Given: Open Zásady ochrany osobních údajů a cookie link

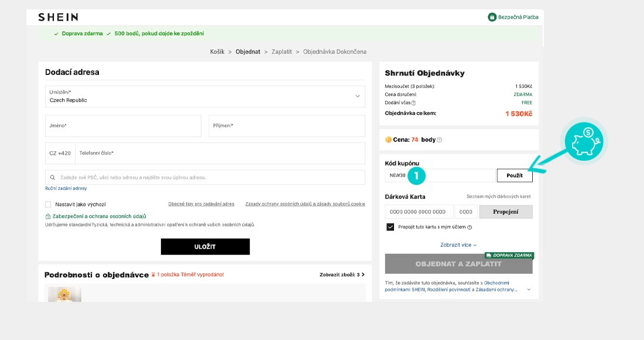Looking at the screenshot, I should pyautogui.click(x=305, y=204).
